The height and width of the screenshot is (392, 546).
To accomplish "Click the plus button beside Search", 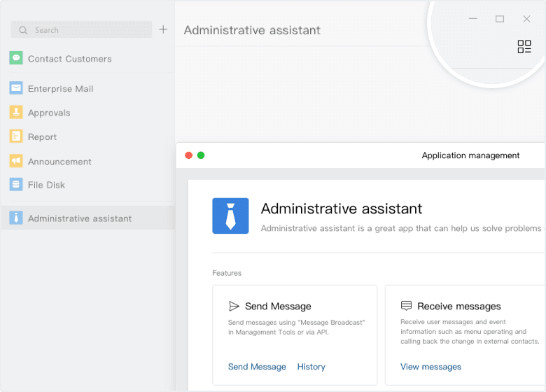I will pyautogui.click(x=163, y=29).
